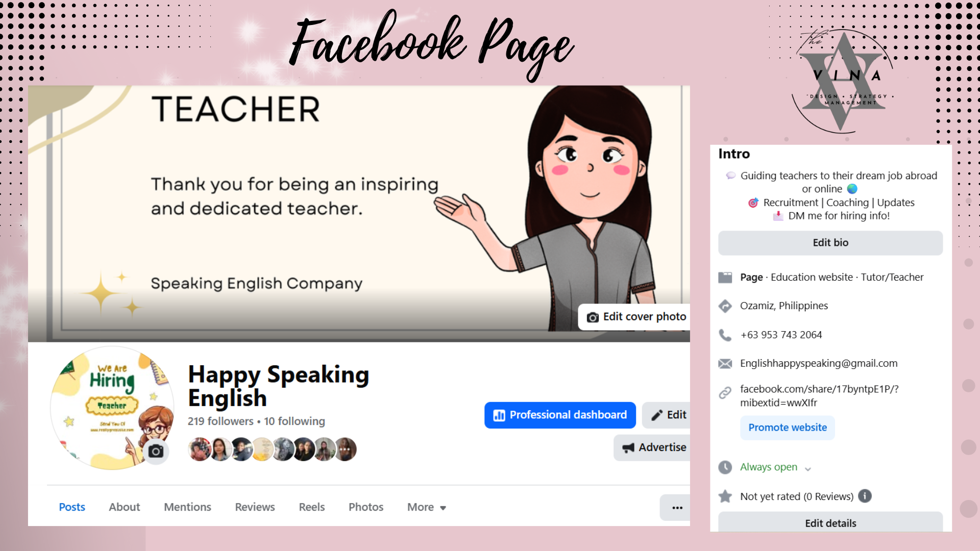
Task: Click the Promote website button
Action: point(788,428)
